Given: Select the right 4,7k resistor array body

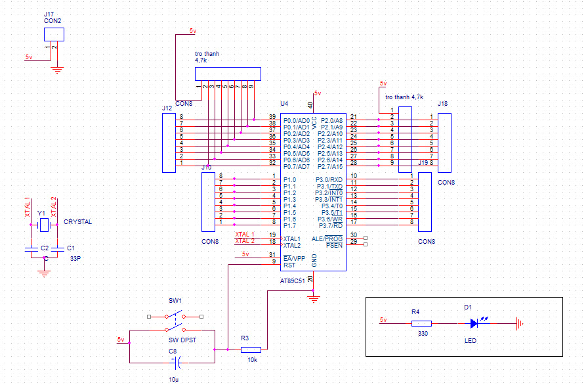Looking at the screenshot, I should [x=405, y=139].
